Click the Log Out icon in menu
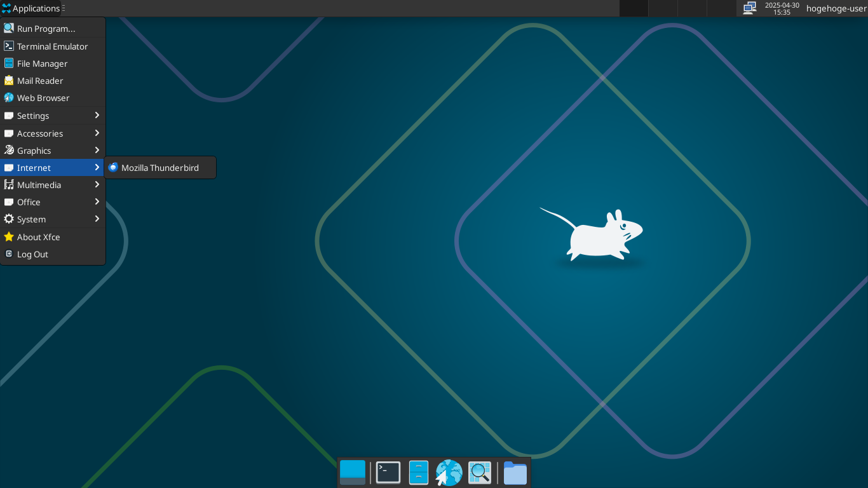 pyautogui.click(x=9, y=254)
